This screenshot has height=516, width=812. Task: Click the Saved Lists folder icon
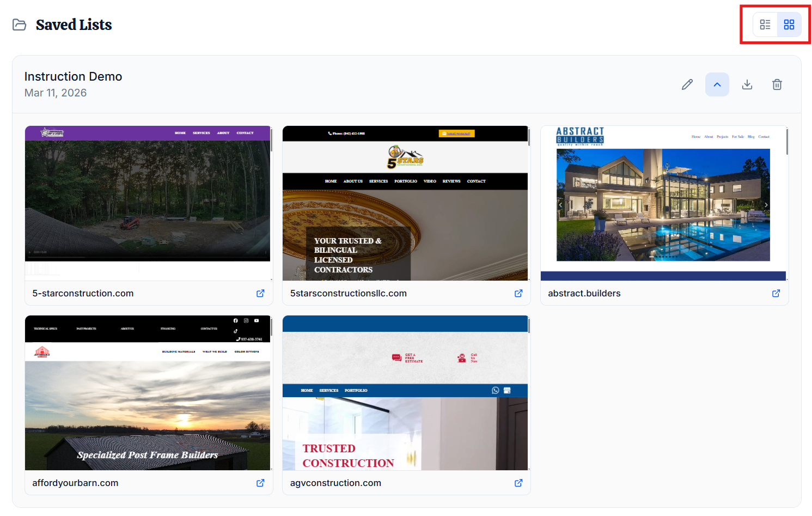[19, 25]
